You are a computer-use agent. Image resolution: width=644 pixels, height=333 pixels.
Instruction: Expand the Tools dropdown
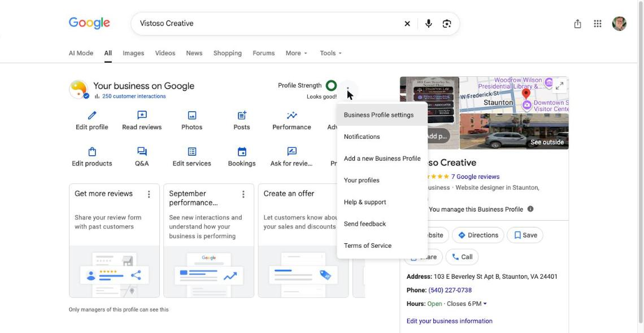[331, 53]
